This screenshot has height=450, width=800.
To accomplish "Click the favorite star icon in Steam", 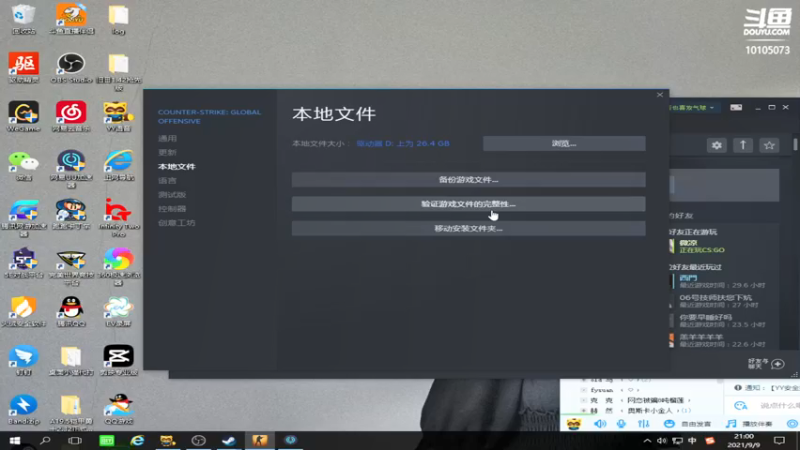I will coord(769,145).
